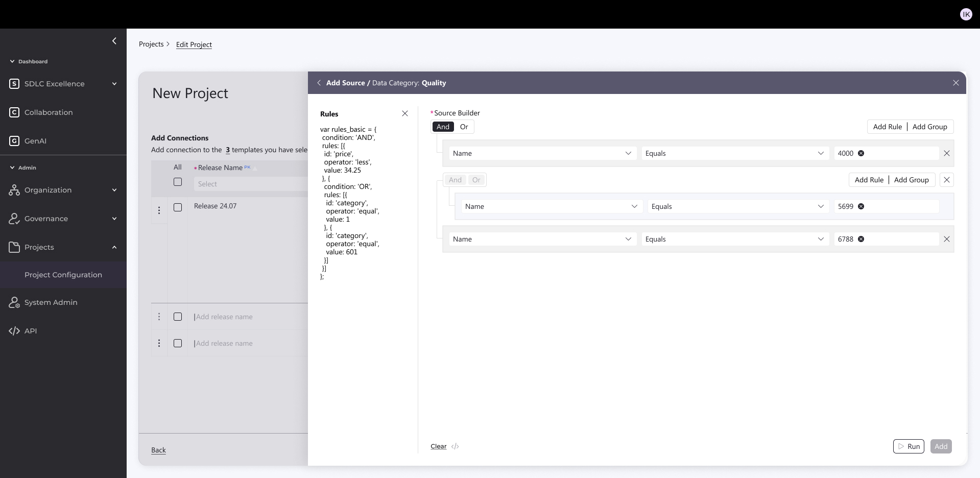The width and height of the screenshot is (980, 478).
Task: Open row options for Release 24.07
Action: pos(159,210)
